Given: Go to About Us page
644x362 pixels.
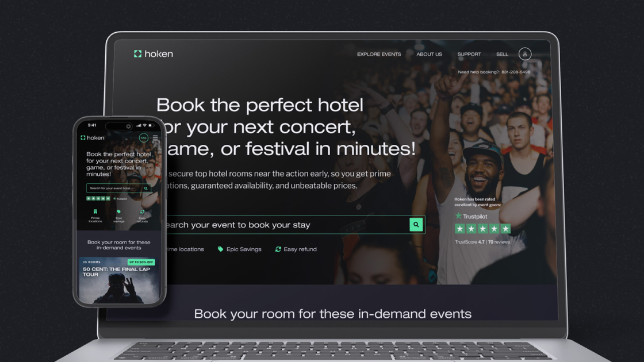Looking at the screenshot, I should tap(429, 54).
